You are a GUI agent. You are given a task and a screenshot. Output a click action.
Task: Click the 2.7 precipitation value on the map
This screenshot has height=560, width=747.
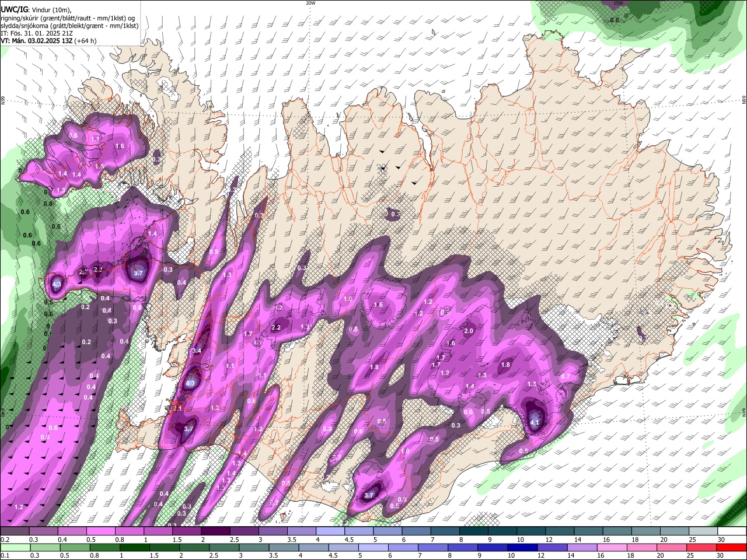[x=83, y=272]
